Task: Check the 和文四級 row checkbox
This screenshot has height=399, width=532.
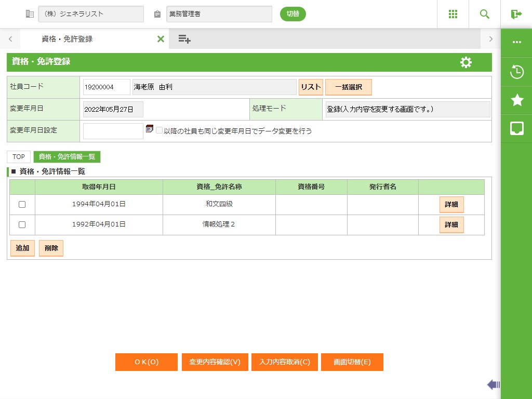Action: (22, 205)
